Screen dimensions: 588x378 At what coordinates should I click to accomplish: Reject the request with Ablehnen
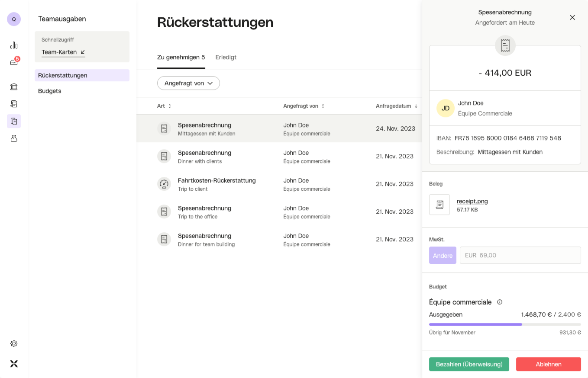[548, 364]
